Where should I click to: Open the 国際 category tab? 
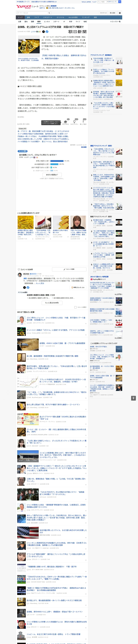coord(32,22)
